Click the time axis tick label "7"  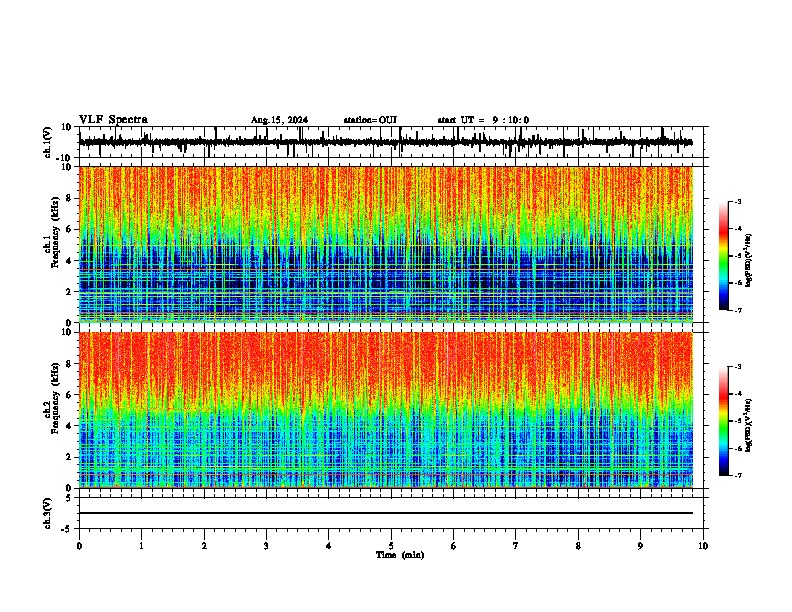coord(516,546)
